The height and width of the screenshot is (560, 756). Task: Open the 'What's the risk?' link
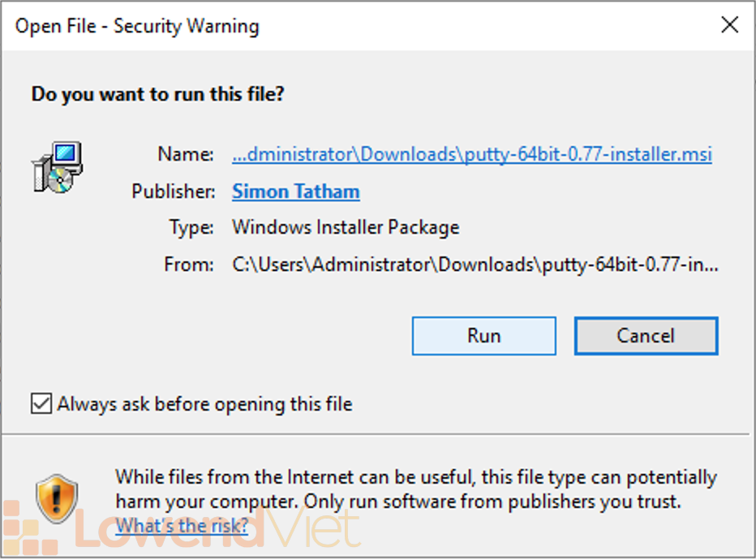[182, 526]
